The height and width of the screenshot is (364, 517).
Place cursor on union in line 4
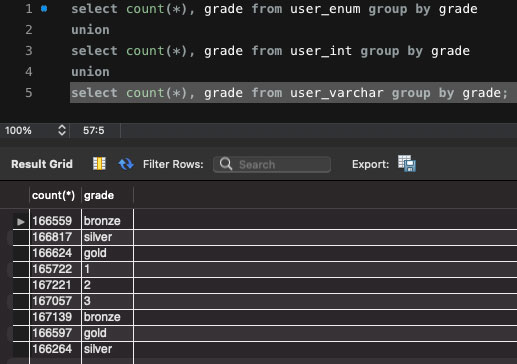(90, 72)
